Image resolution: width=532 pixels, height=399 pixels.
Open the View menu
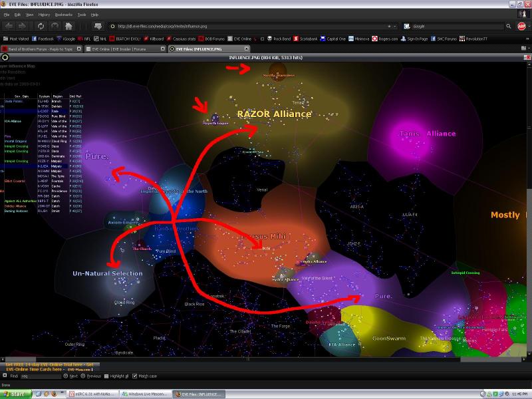(30, 15)
